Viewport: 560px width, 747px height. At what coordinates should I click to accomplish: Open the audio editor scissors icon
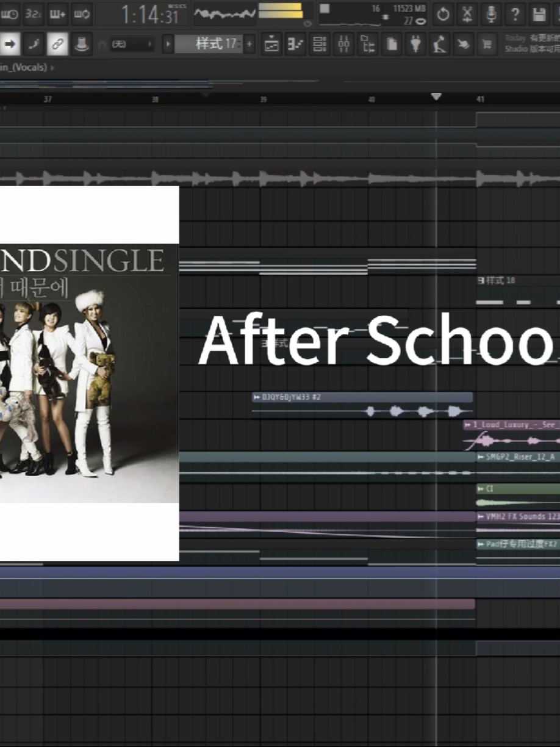point(467,14)
